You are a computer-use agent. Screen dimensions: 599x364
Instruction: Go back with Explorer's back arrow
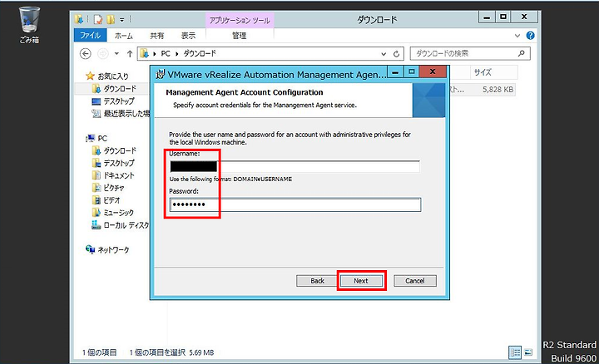(x=86, y=54)
